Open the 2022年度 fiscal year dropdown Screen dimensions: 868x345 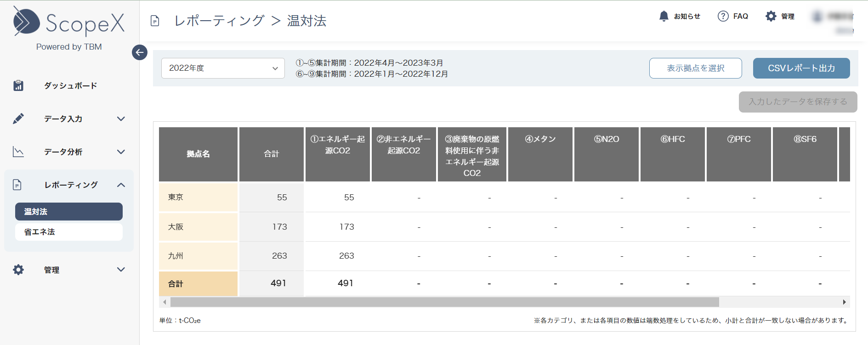click(223, 68)
